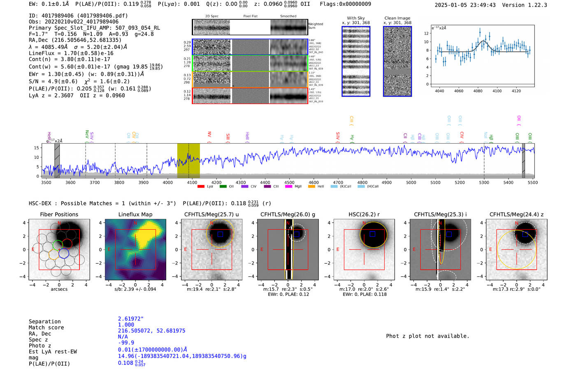This screenshot has height=392, width=576.
Task: Click the Separation value 2.61972"
Action: [131, 319]
